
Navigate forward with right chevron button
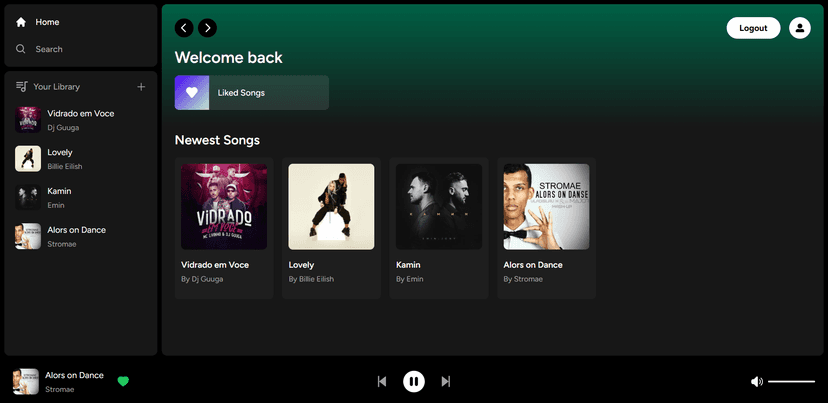point(207,28)
